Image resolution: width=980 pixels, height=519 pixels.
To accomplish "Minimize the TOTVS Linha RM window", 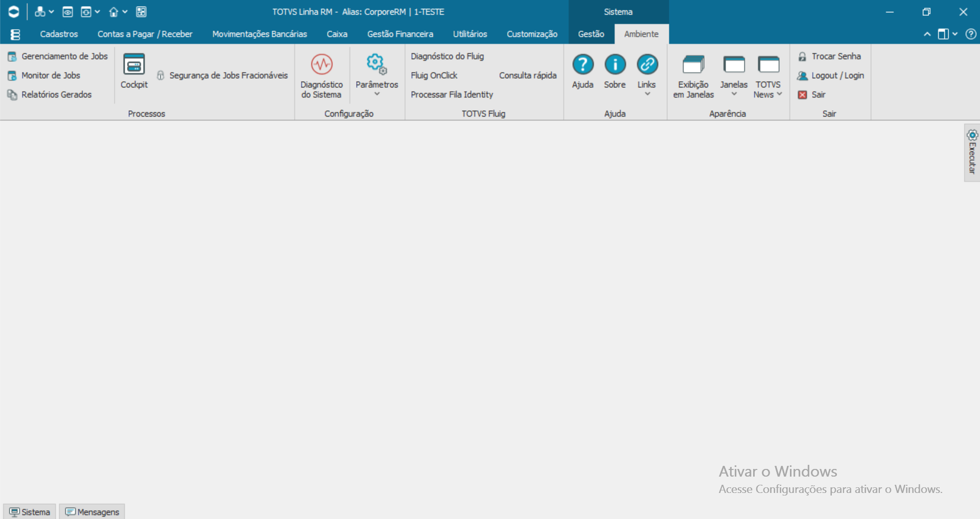I will pyautogui.click(x=890, y=12).
